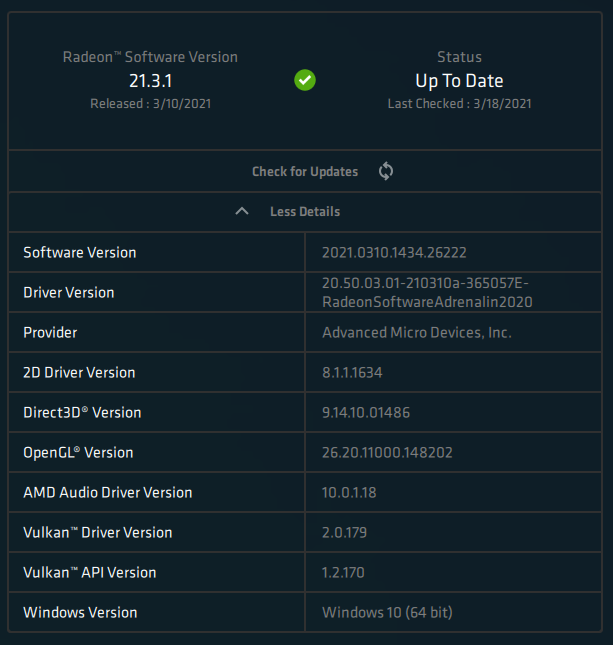Click the Software Version row label

[x=80, y=253]
